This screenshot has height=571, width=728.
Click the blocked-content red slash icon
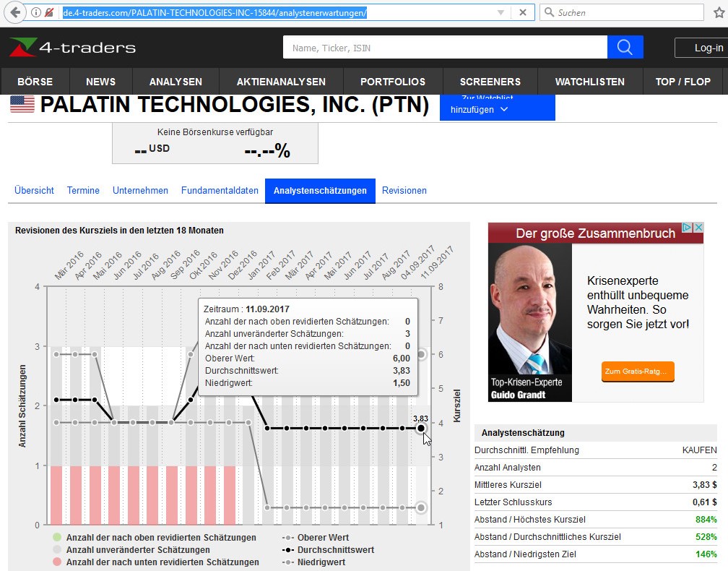49,12
